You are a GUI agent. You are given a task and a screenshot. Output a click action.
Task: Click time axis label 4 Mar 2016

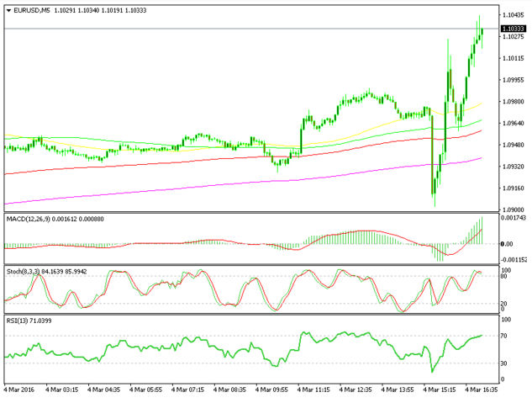point(19,390)
